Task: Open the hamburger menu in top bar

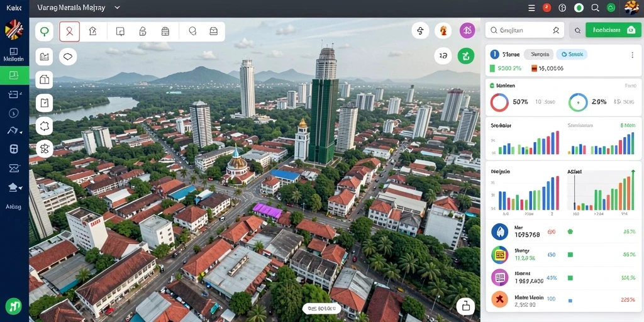Action: pyautogui.click(x=531, y=8)
